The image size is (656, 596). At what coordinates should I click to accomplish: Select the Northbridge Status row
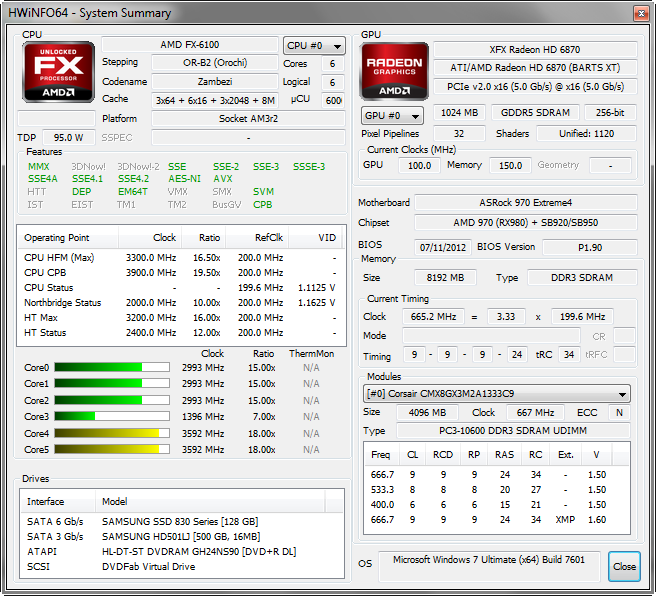click(x=181, y=303)
